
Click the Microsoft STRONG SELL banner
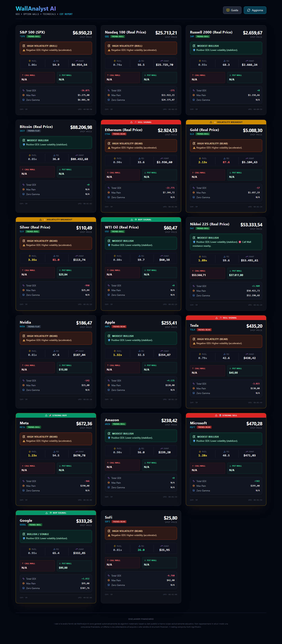(x=226, y=415)
